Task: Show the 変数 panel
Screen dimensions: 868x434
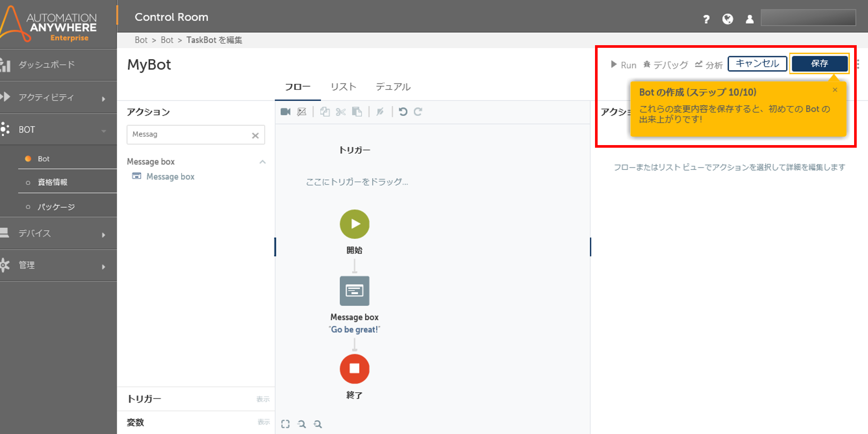Action: click(263, 422)
